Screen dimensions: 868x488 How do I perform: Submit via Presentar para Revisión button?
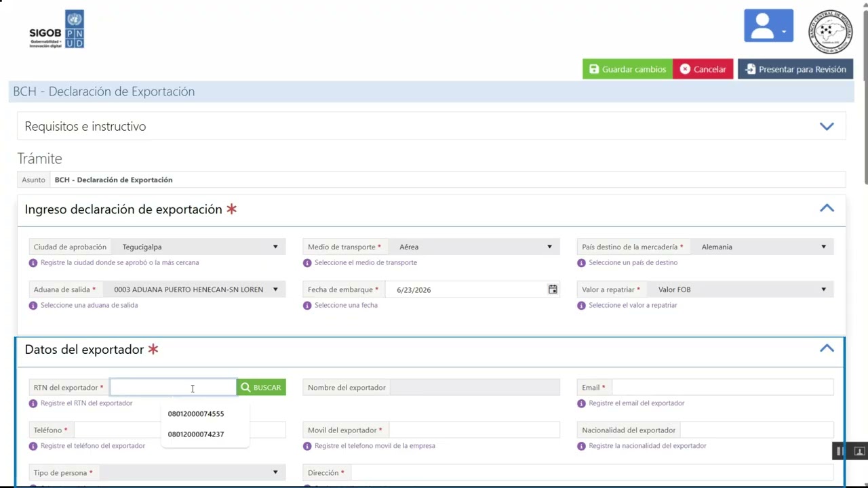(795, 69)
